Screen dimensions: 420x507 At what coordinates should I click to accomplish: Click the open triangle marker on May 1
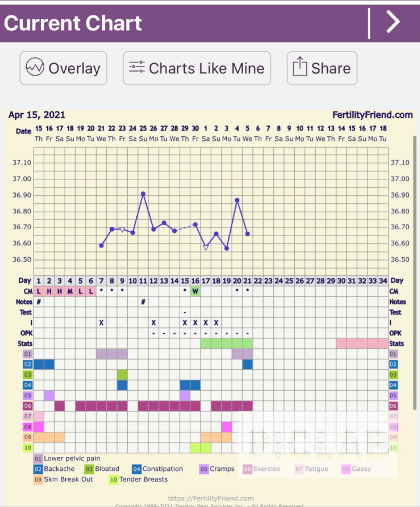point(206,248)
